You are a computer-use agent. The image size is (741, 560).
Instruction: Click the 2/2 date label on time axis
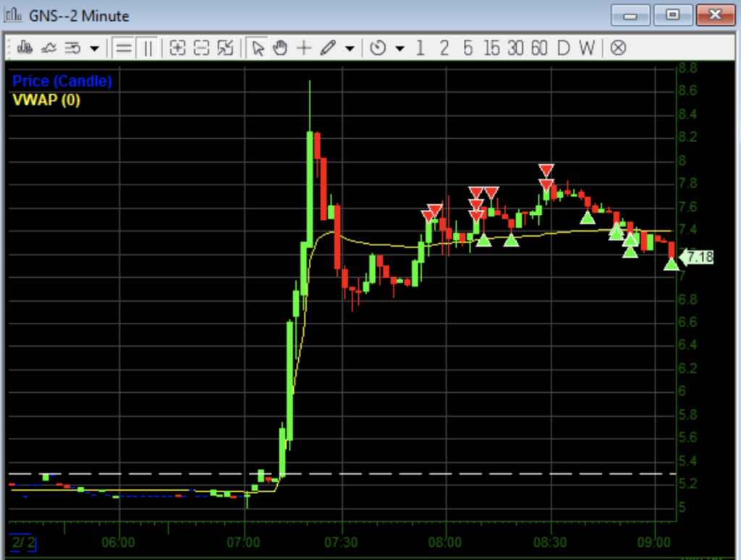(22, 542)
